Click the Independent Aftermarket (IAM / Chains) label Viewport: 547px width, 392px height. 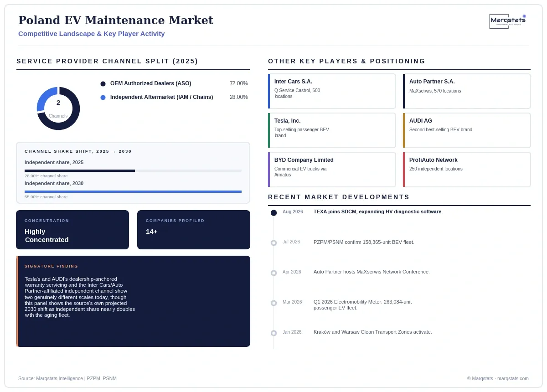(161, 97)
